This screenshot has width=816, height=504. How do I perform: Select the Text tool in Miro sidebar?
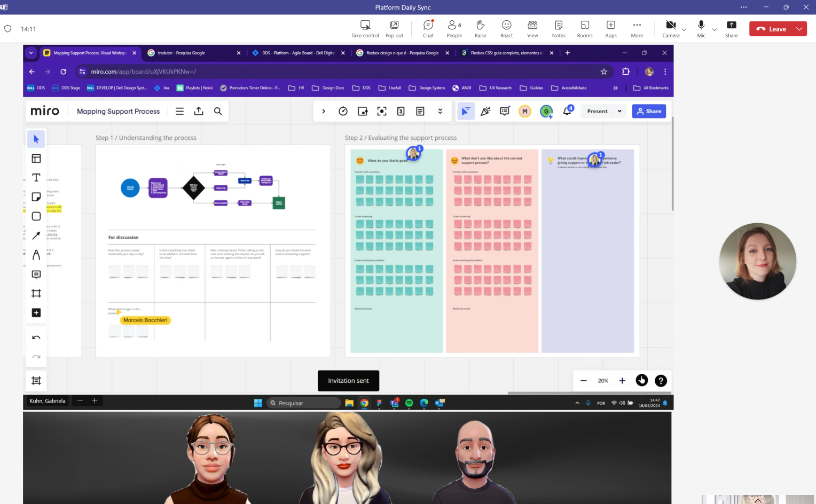36,178
